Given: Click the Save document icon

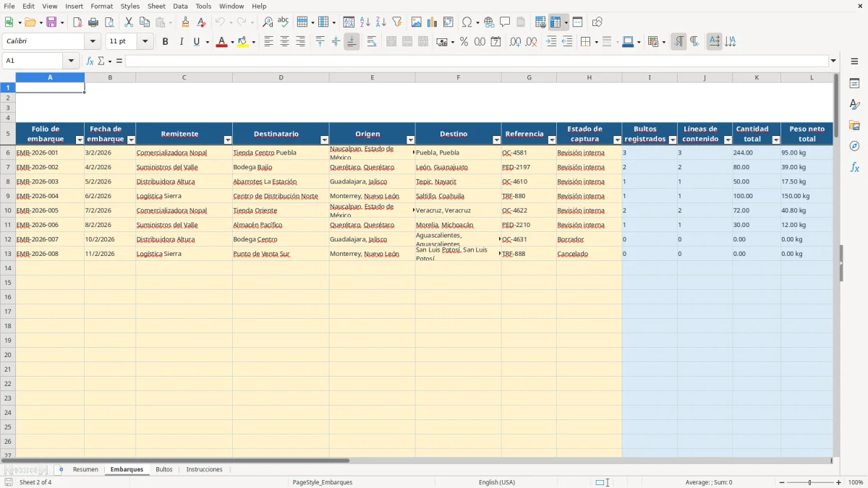Looking at the screenshot, I should pos(51,22).
